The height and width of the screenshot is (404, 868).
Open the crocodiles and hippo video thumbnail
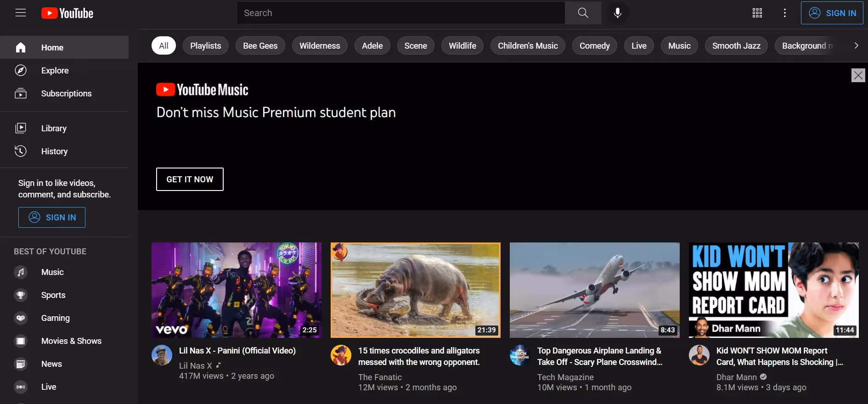pyautogui.click(x=416, y=290)
